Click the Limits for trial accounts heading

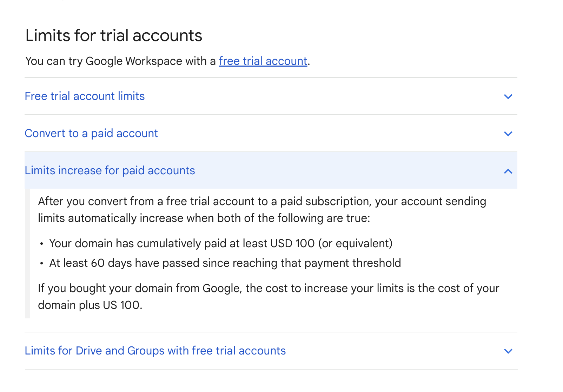click(x=114, y=35)
